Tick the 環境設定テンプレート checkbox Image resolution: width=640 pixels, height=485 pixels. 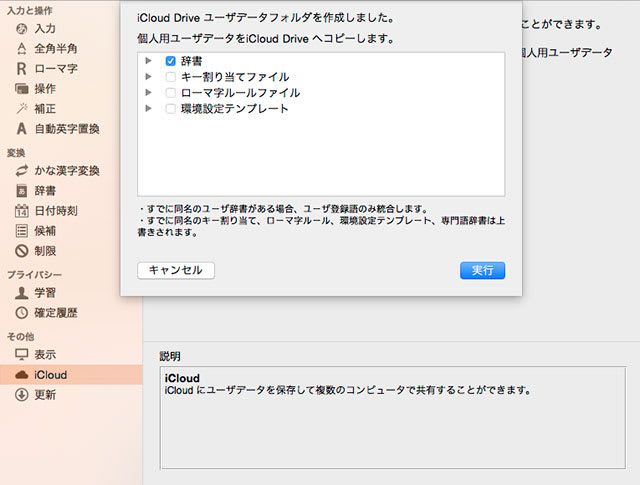pyautogui.click(x=171, y=109)
